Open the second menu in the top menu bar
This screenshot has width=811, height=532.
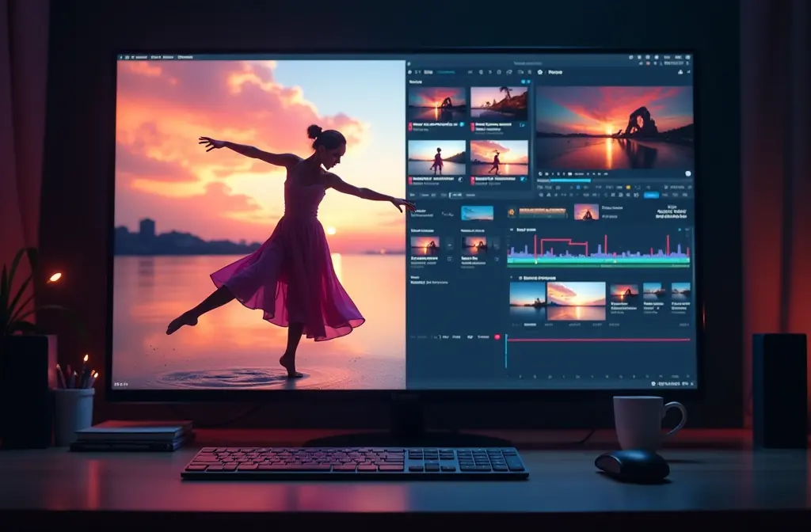(x=155, y=57)
